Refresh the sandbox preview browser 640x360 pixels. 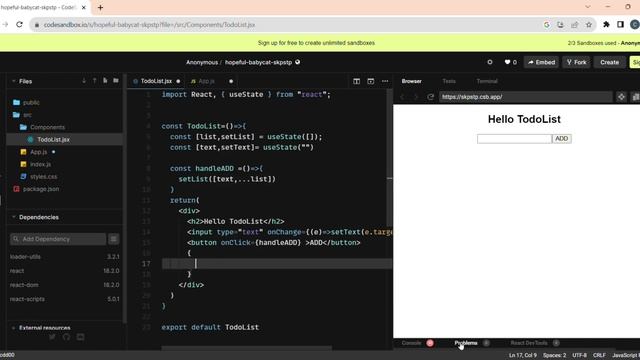point(430,97)
